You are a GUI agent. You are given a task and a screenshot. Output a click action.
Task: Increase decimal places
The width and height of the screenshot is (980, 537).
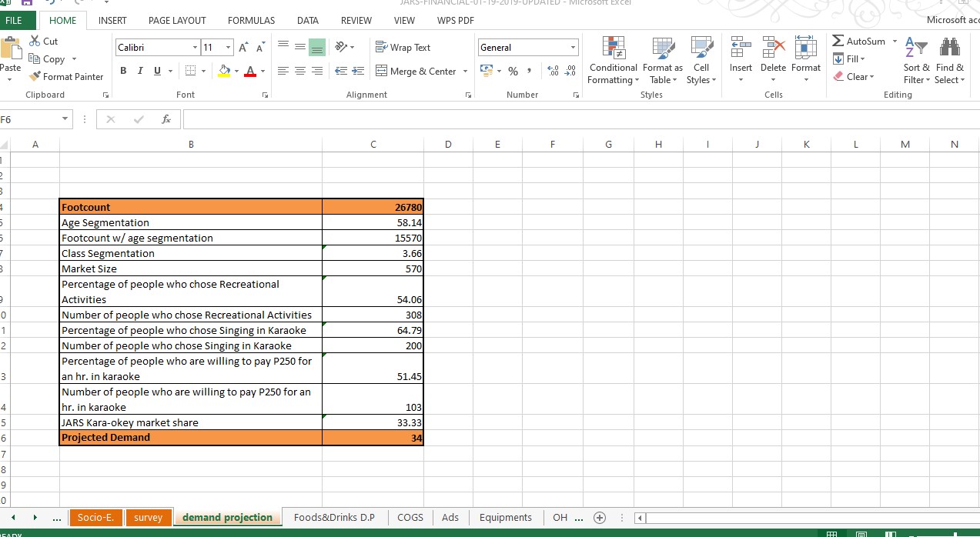click(553, 71)
